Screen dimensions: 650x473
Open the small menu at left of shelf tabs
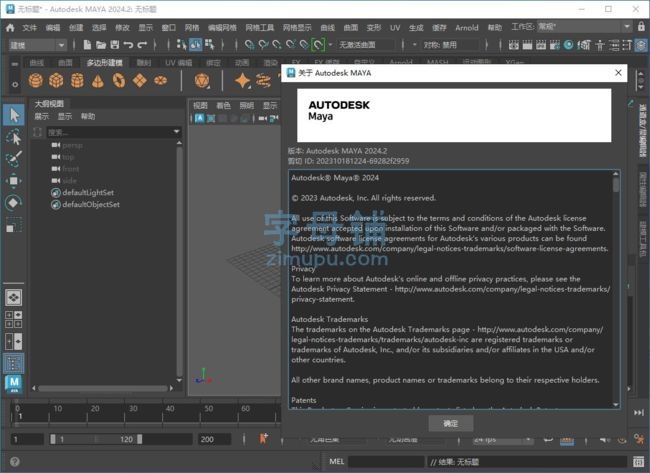(x=15, y=64)
